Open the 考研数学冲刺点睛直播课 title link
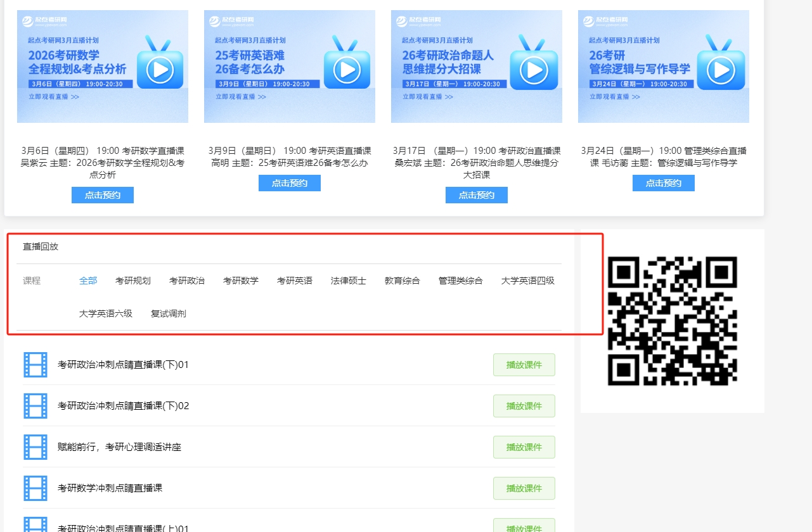The image size is (812, 532). pyautogui.click(x=110, y=488)
